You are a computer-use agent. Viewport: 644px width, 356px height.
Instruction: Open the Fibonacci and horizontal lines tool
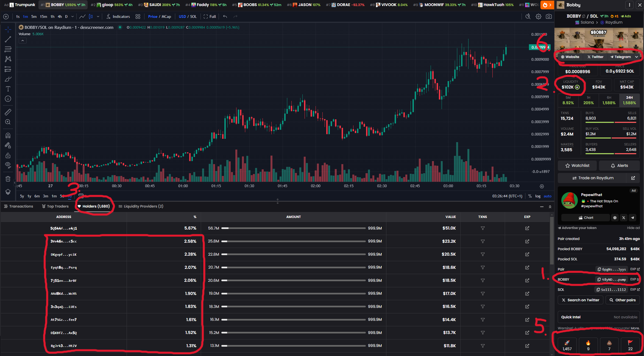coord(8,49)
